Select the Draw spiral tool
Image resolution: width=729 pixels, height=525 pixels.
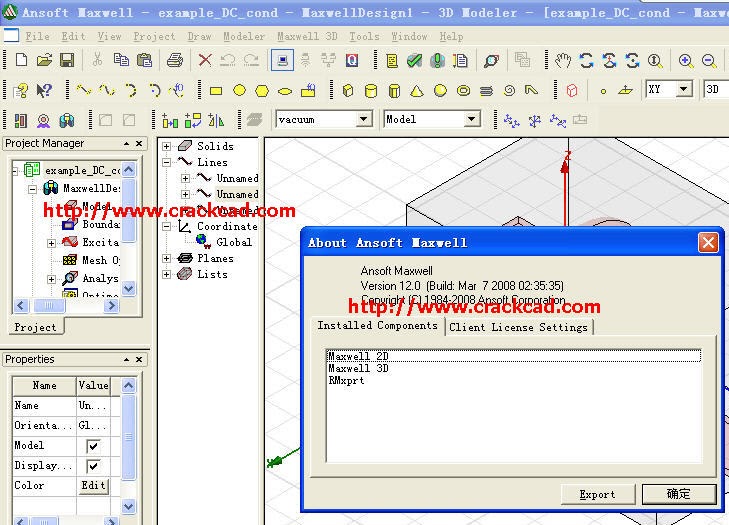[x=510, y=90]
